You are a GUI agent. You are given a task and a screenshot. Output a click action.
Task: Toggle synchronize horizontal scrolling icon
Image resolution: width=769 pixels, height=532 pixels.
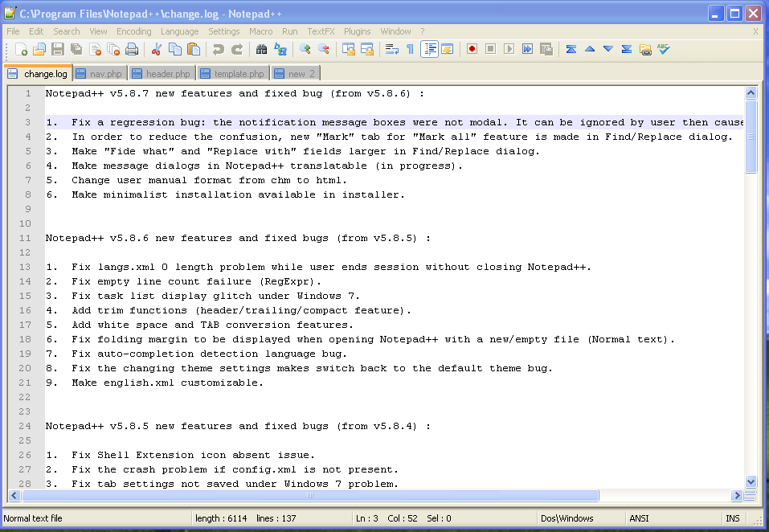point(367,49)
